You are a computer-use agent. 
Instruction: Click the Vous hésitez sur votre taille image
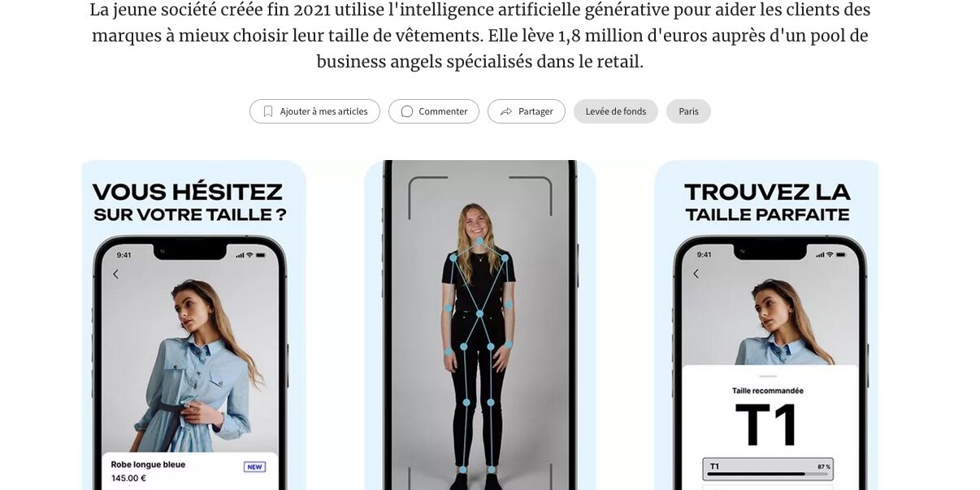coord(194,325)
